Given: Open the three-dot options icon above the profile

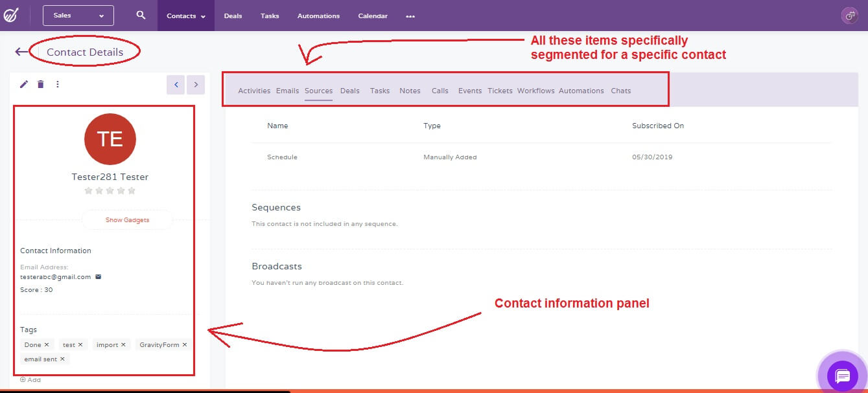Looking at the screenshot, I should [57, 84].
